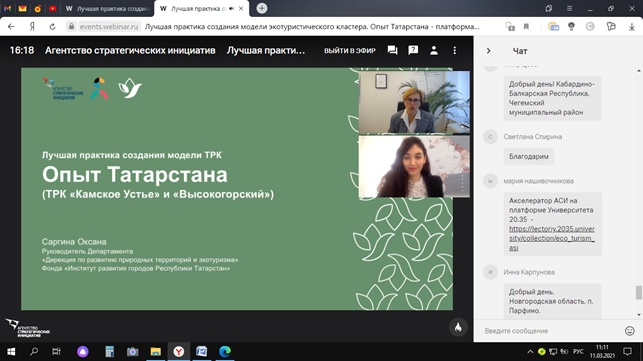Expand hidden system tray icons arrow
Viewport: 643px width, 361px height.
[x=530, y=352]
